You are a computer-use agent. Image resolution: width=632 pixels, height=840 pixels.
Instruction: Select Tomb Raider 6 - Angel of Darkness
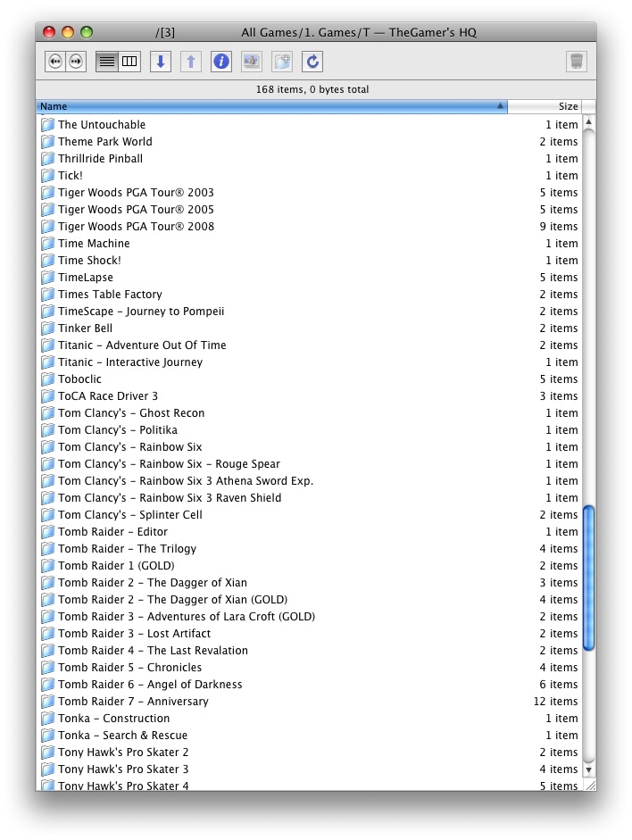tap(150, 685)
